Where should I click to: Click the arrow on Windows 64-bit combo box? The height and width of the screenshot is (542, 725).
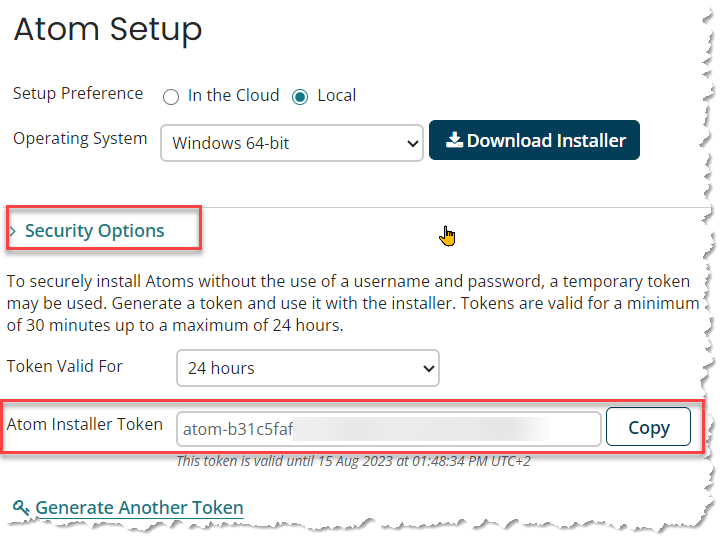pyautogui.click(x=412, y=143)
